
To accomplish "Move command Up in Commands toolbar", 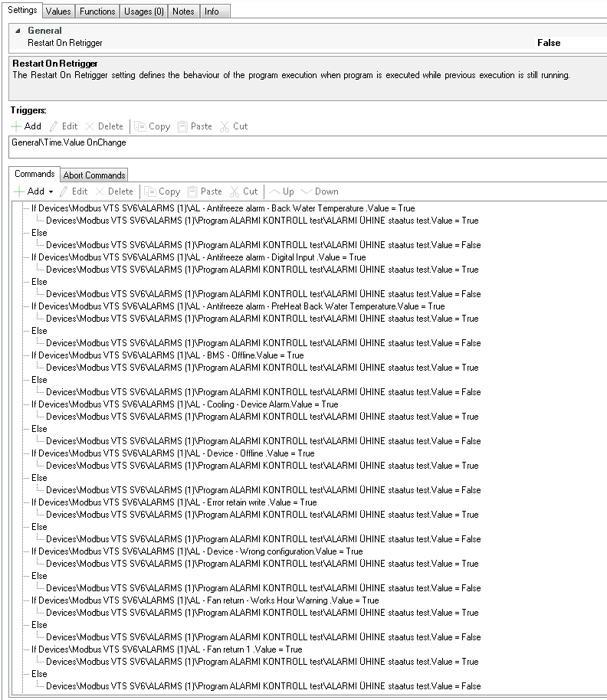I will click(274, 191).
